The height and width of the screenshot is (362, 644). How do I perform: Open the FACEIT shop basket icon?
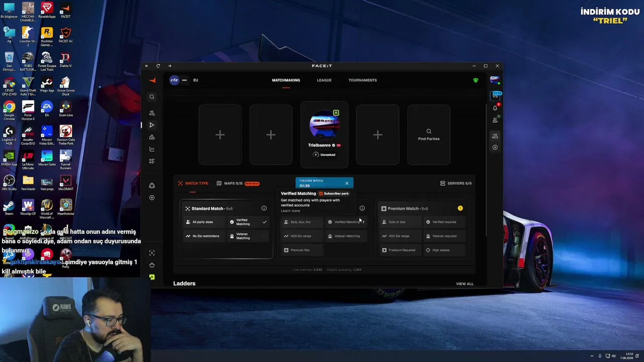pyautogui.click(x=152, y=265)
